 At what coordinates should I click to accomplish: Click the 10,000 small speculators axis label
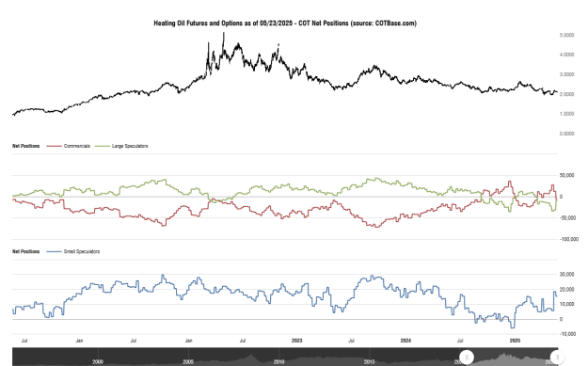[566, 304]
